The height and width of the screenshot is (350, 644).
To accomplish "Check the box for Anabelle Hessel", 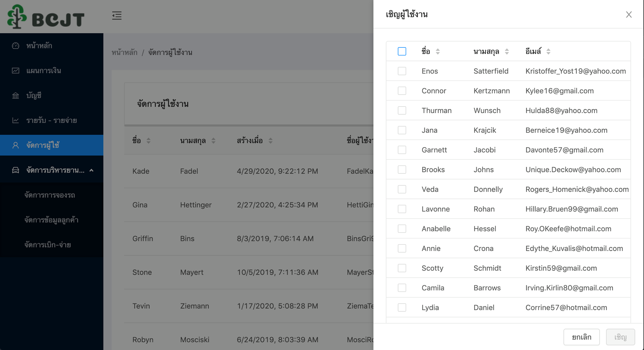I will pyautogui.click(x=402, y=229).
